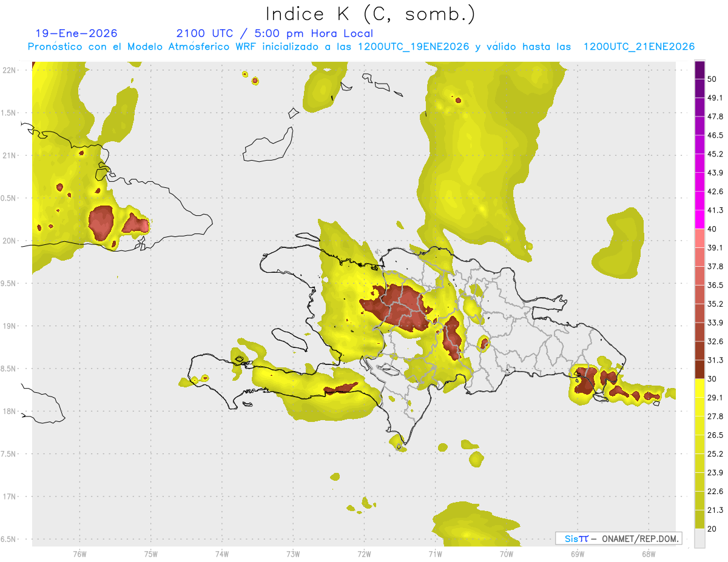
Task: Click the legend value 46.5
Action: 715,135
